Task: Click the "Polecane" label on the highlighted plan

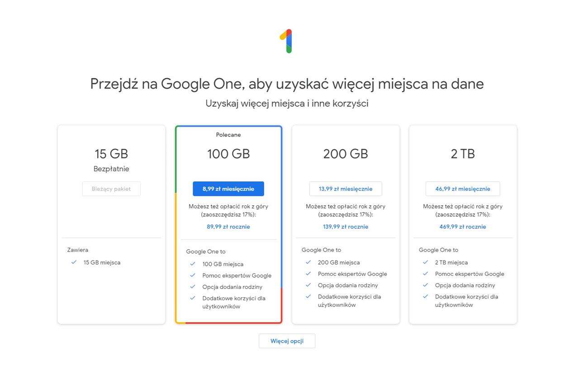Action: 228,134
